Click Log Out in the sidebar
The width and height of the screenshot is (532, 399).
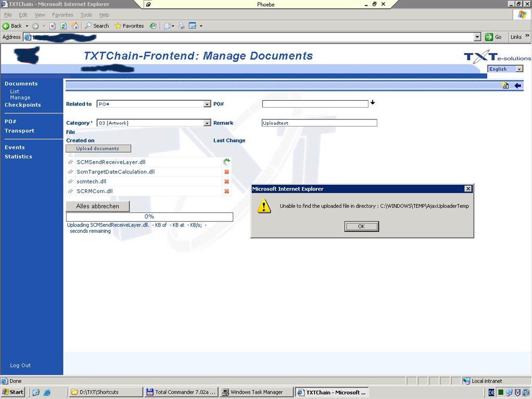coord(20,365)
